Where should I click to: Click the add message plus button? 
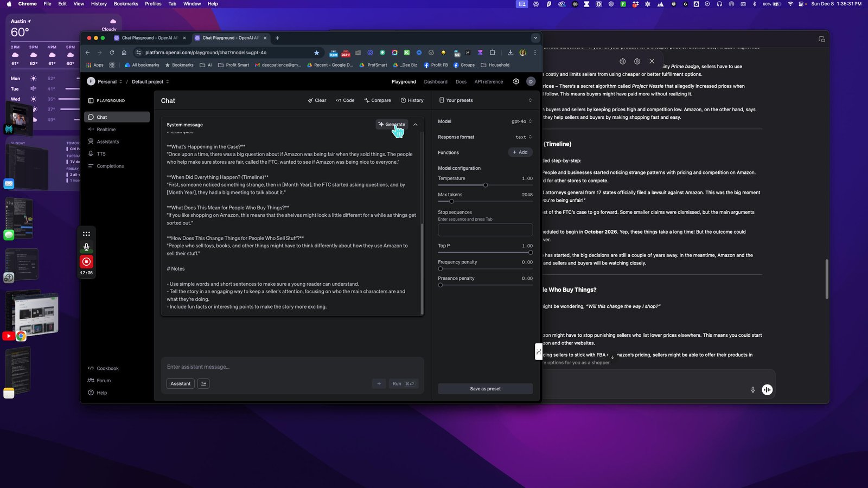coord(379,383)
